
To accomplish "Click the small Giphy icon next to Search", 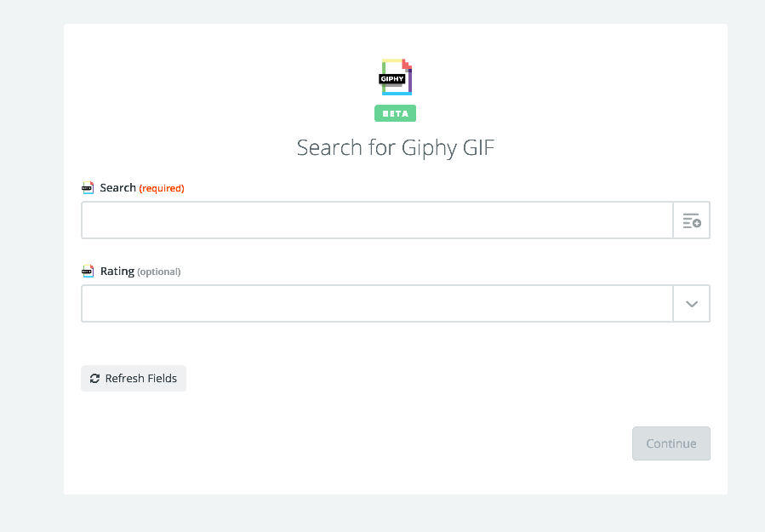I will 88,188.
